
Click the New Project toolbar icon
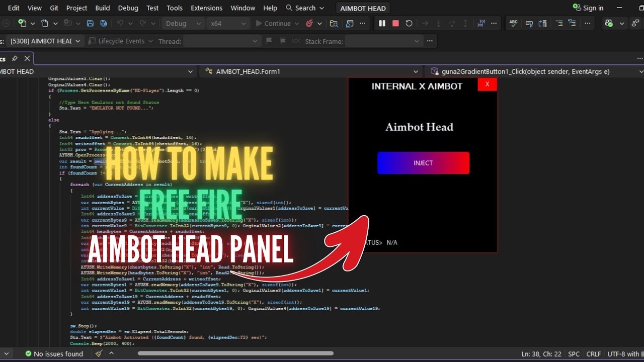(22, 23)
